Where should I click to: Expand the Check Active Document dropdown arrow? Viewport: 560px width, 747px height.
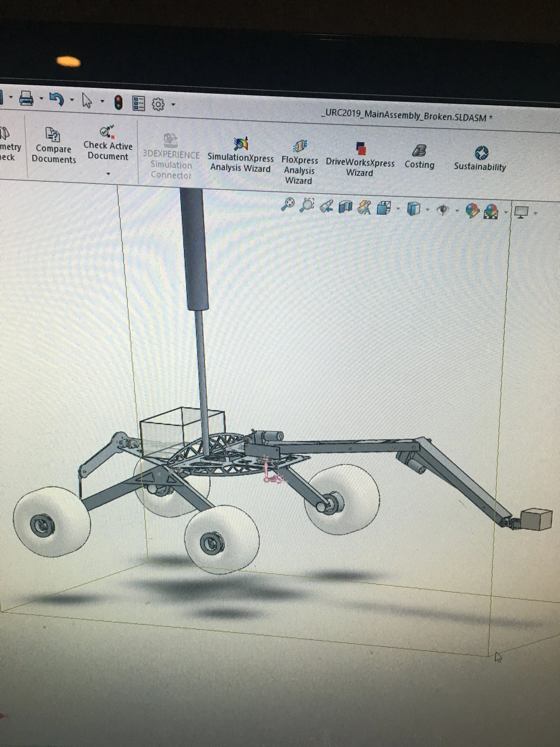[108, 173]
